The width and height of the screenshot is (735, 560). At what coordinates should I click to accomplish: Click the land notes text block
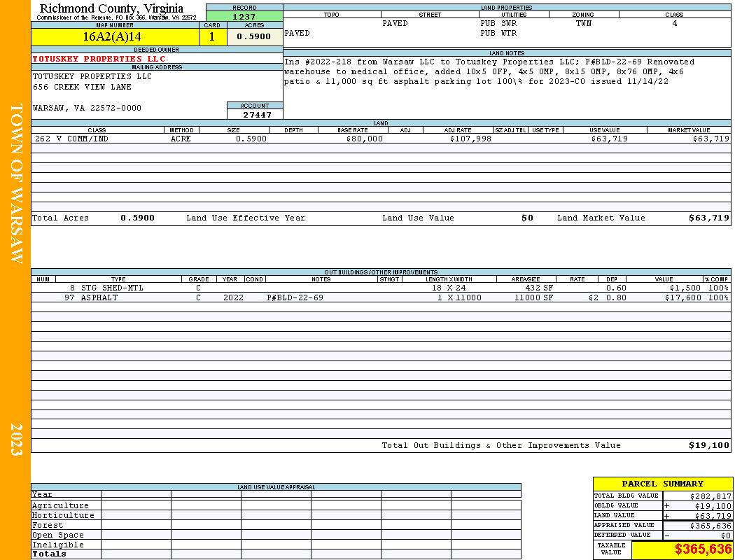[489, 71]
